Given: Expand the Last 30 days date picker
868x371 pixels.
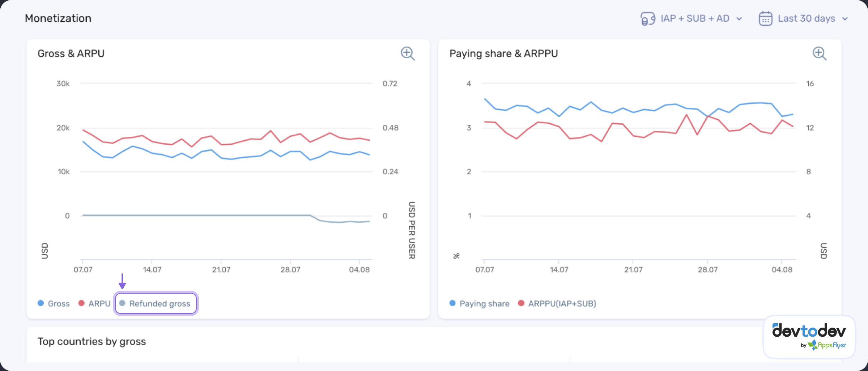Looking at the screenshot, I should point(806,18).
